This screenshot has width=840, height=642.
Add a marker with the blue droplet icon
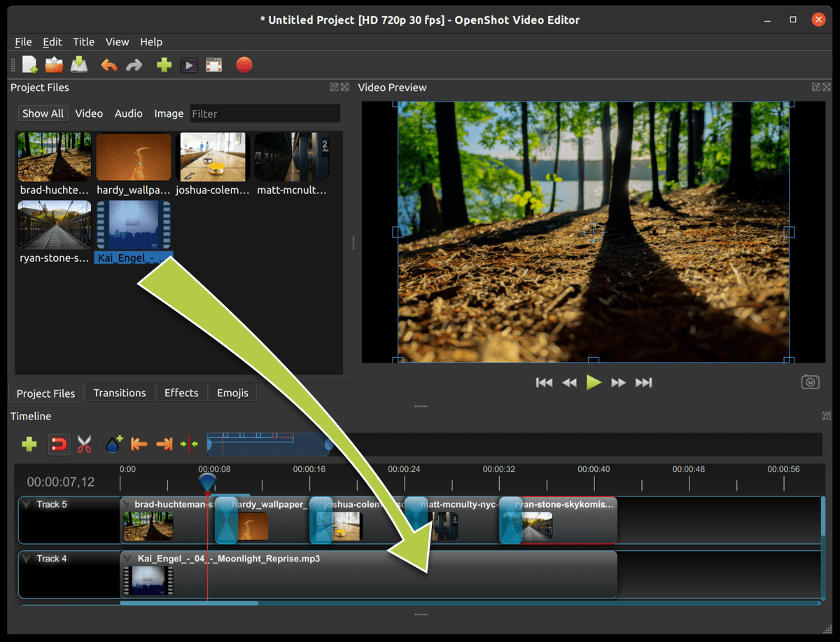click(112, 444)
